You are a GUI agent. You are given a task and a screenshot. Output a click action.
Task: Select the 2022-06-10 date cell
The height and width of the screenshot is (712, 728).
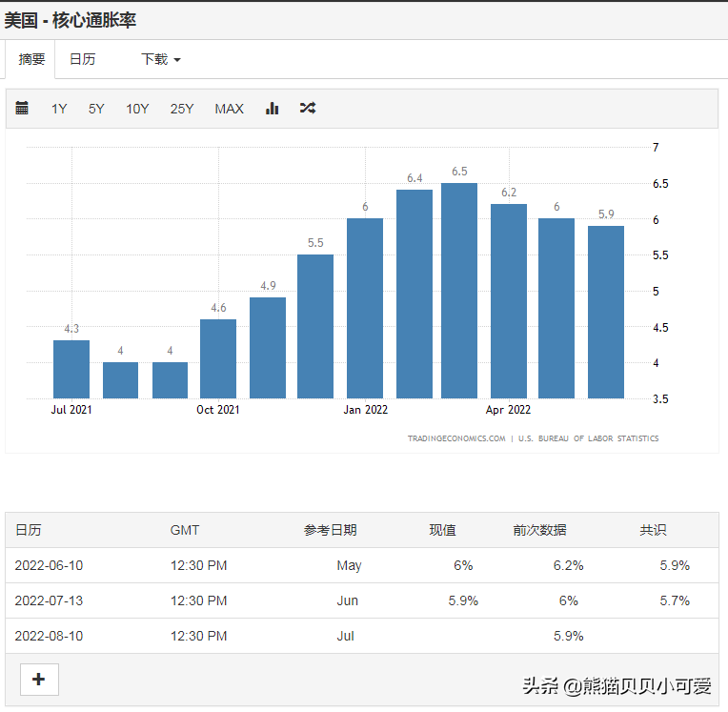pyautogui.click(x=49, y=565)
